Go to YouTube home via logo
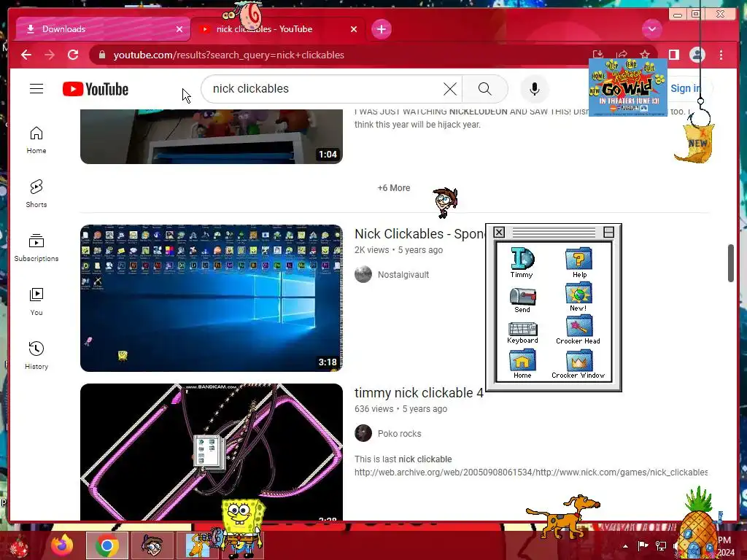This screenshot has width=747, height=560. pos(96,89)
